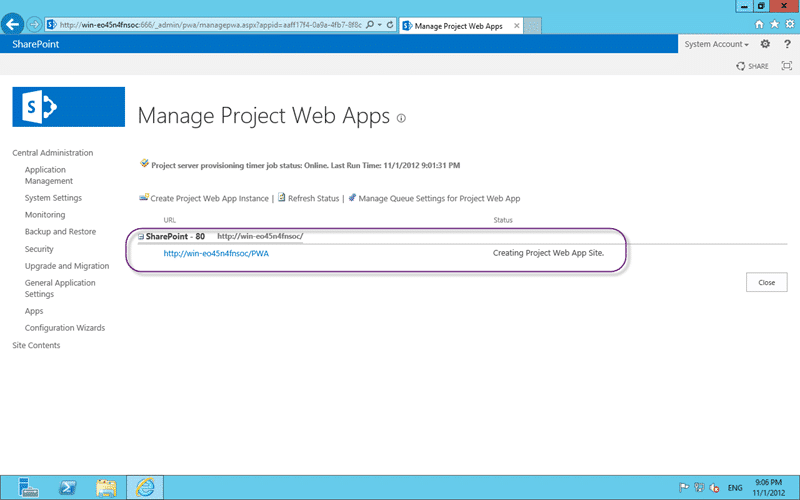Click the browser Home icon

[x=759, y=24]
